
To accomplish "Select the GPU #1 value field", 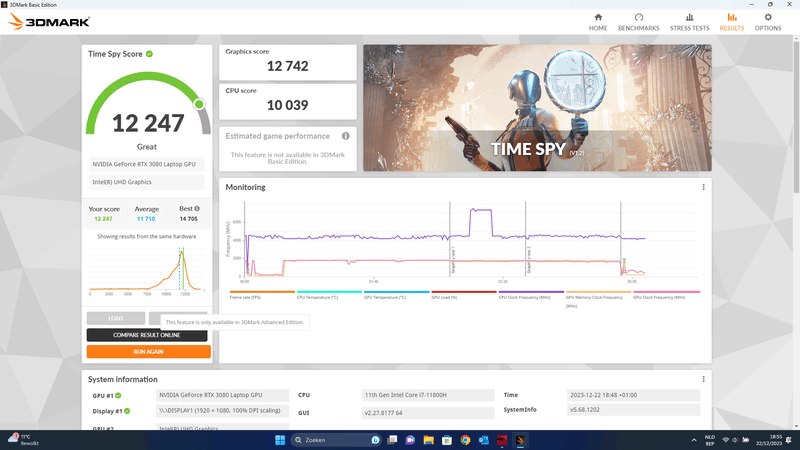I will [222, 395].
